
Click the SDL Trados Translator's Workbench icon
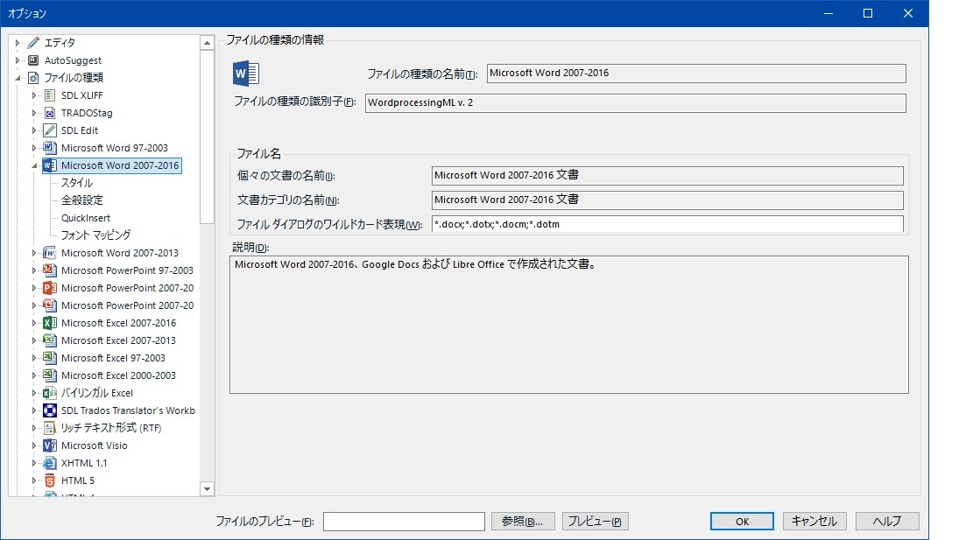[50, 410]
